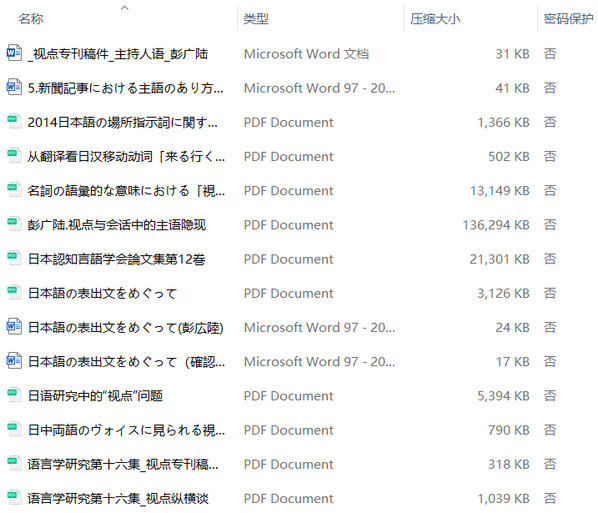Click PDF icon of 日本認知言語学会論文集第12巻

pos(14,258)
